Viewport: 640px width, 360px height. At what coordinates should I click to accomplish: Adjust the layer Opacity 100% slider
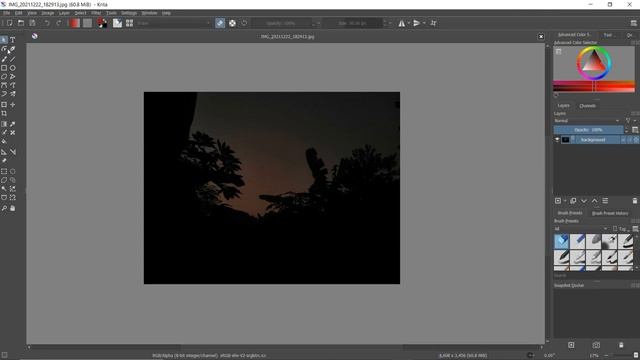pos(588,130)
